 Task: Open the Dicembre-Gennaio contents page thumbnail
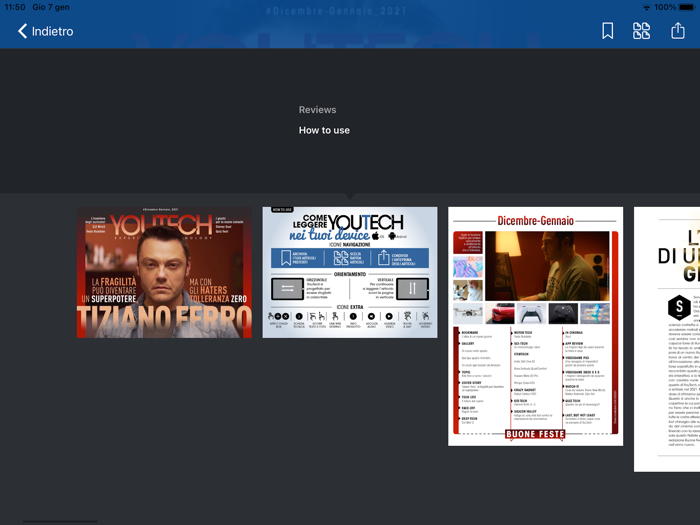535,326
